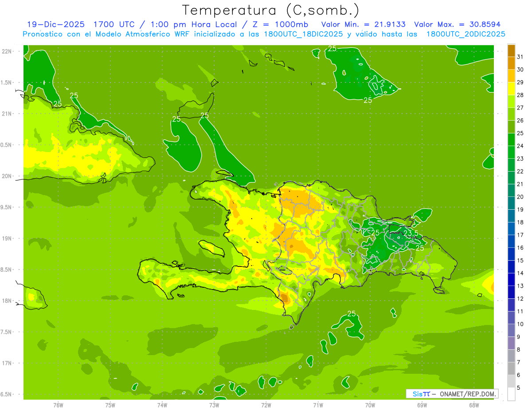The height and width of the screenshot is (411, 532).
Task: Click the legend value 18
Action: pos(520,222)
